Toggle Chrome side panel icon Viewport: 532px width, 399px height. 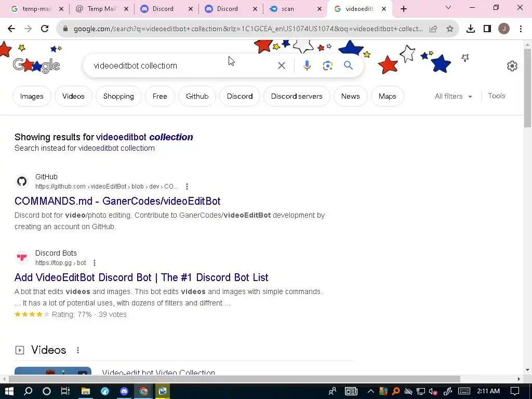point(487,29)
